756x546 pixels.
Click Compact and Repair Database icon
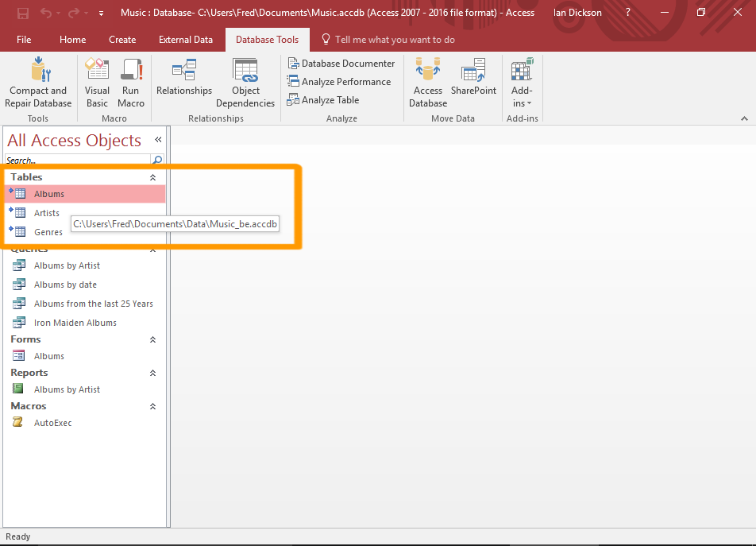click(40, 69)
